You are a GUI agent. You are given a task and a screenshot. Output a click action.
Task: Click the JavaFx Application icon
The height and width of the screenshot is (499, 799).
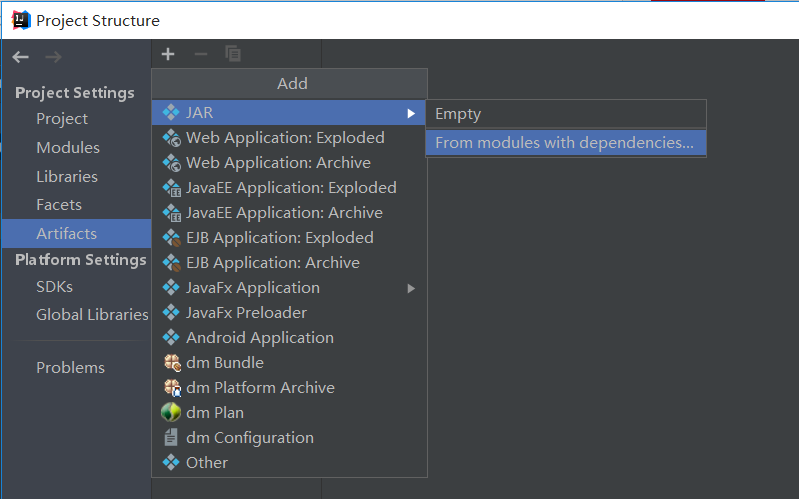point(171,287)
